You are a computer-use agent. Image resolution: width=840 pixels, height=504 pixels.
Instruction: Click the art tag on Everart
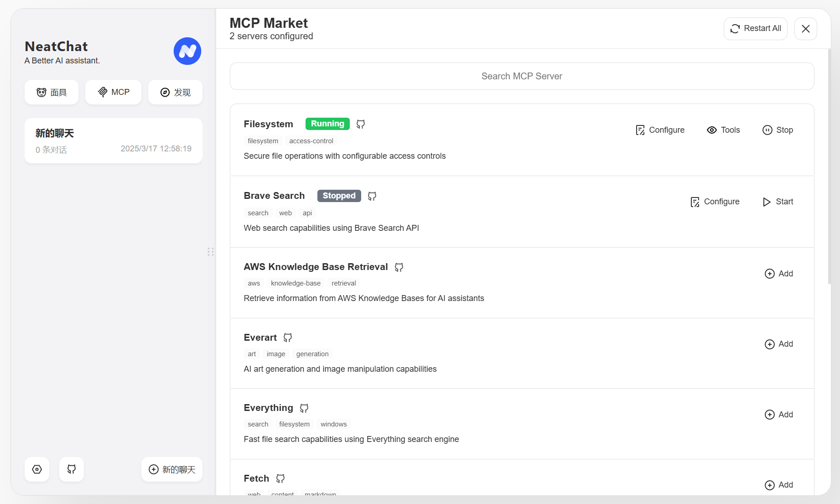click(x=252, y=354)
